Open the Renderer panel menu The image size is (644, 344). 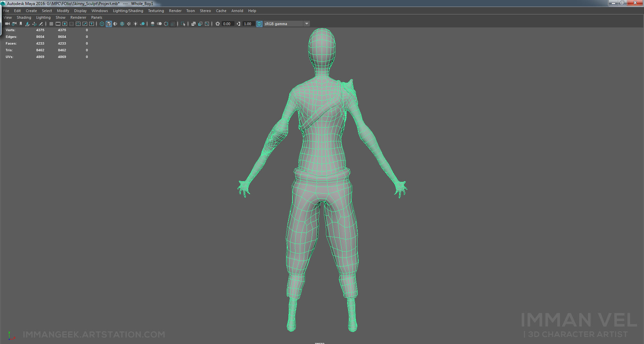78,17
